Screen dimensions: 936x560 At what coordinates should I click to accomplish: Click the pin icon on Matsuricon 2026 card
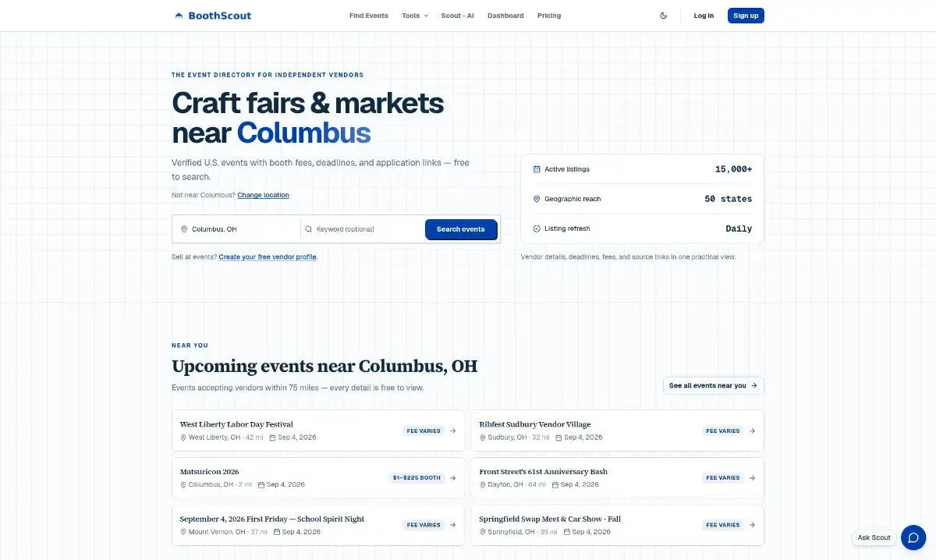coord(183,484)
